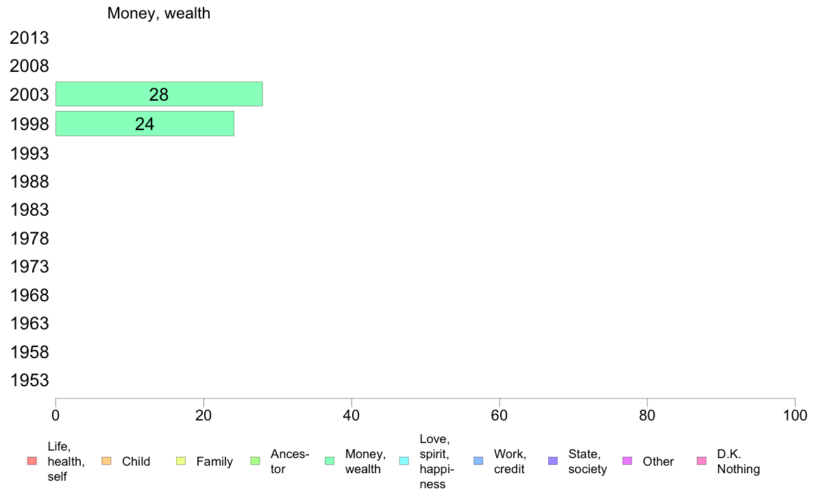814x504 pixels.
Task: Select the purple State, society swatch
Action: tap(553, 461)
